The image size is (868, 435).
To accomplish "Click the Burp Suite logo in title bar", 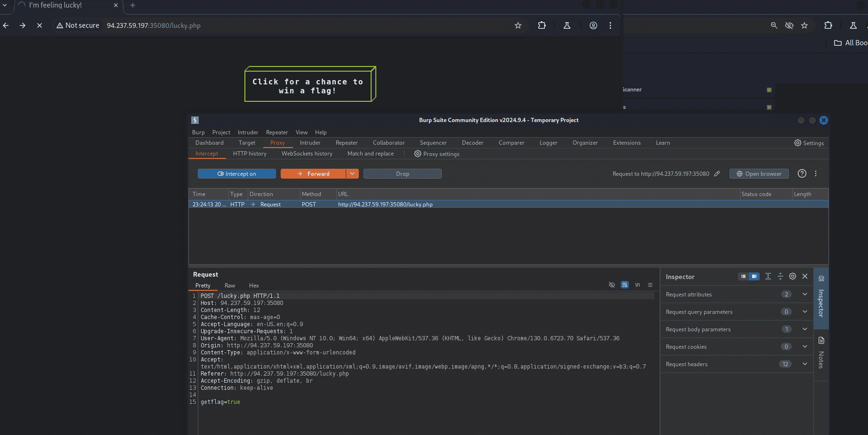I will coord(195,120).
